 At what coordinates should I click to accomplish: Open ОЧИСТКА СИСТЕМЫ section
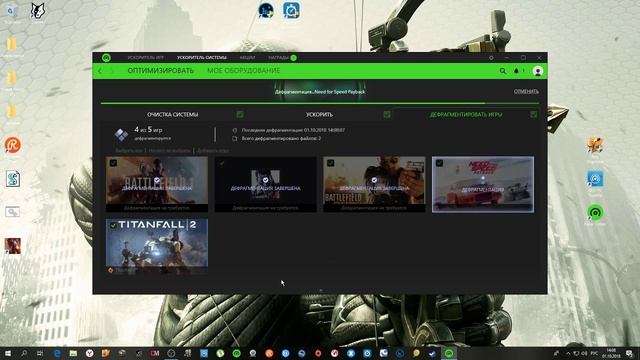click(x=173, y=115)
